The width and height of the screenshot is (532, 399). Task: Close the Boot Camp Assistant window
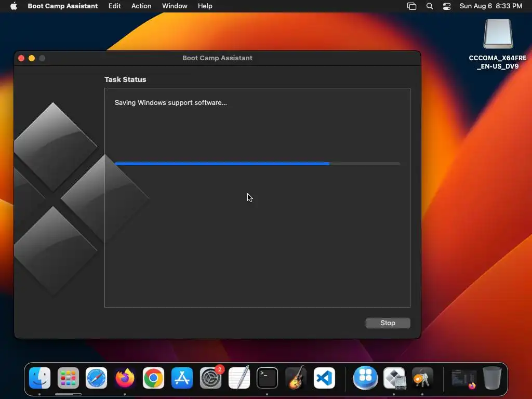coord(21,58)
